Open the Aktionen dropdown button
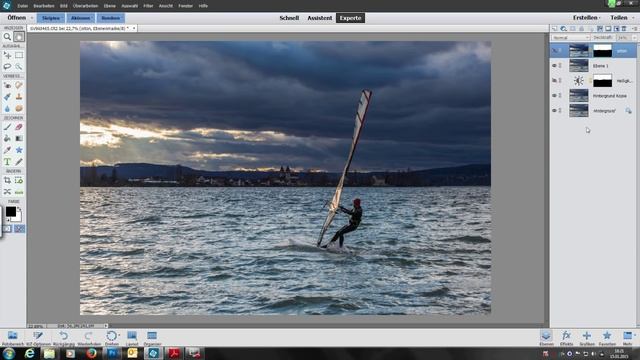This screenshot has width=640, height=360. tap(80, 18)
